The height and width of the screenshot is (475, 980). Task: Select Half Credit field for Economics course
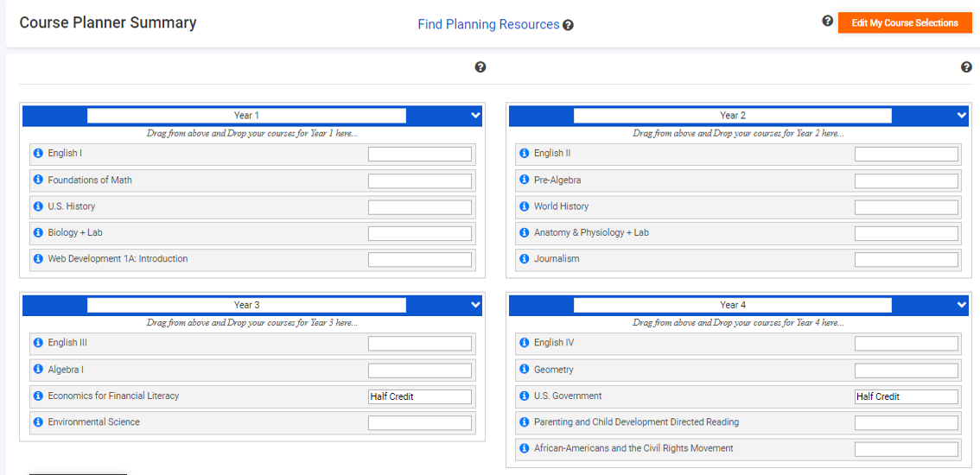point(420,397)
